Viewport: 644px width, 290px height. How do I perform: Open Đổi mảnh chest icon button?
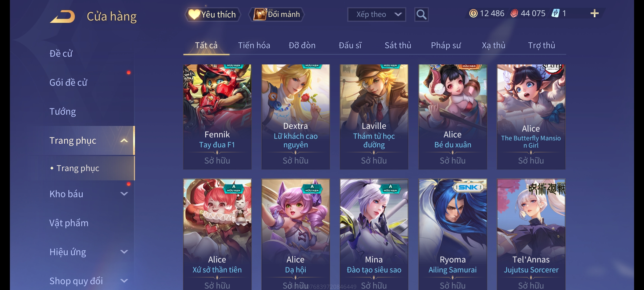click(x=260, y=14)
